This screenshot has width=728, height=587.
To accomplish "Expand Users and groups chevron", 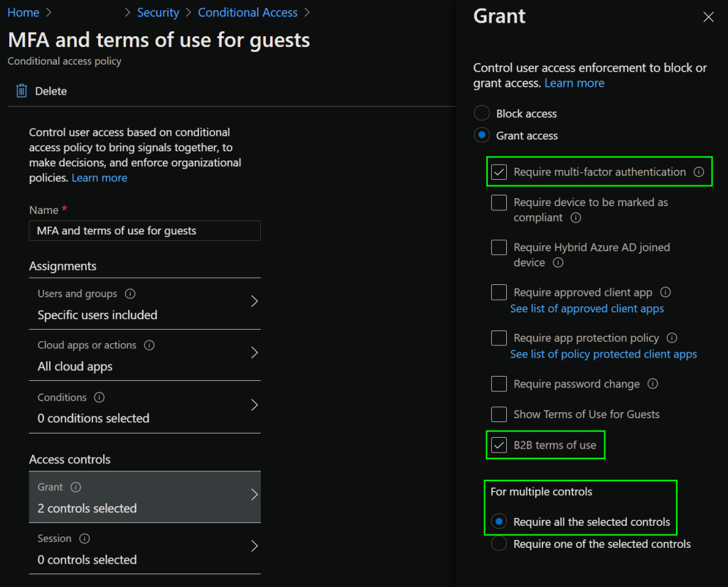I will [x=255, y=301].
